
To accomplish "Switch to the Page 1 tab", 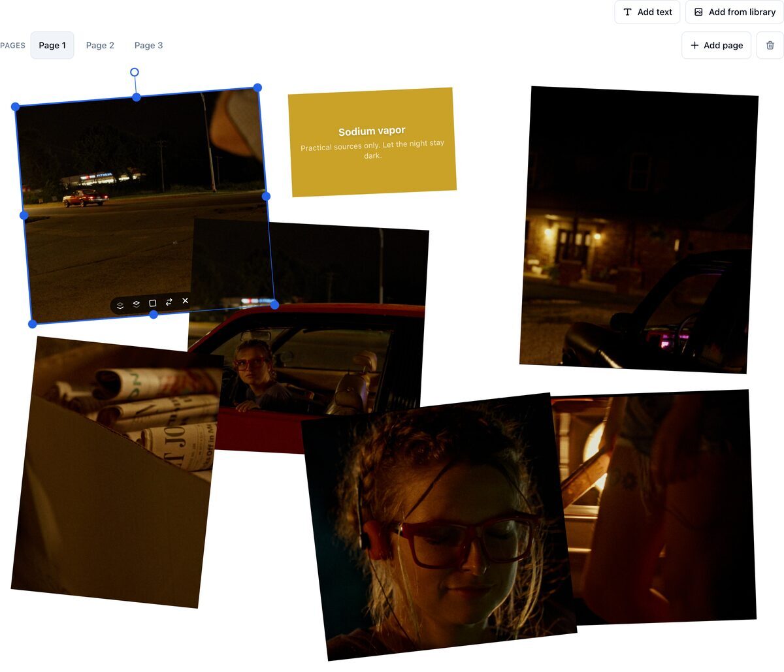I will pyautogui.click(x=52, y=45).
